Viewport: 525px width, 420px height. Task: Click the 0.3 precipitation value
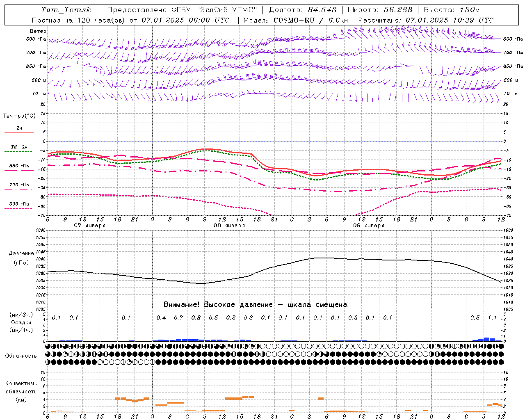[x=248, y=318]
